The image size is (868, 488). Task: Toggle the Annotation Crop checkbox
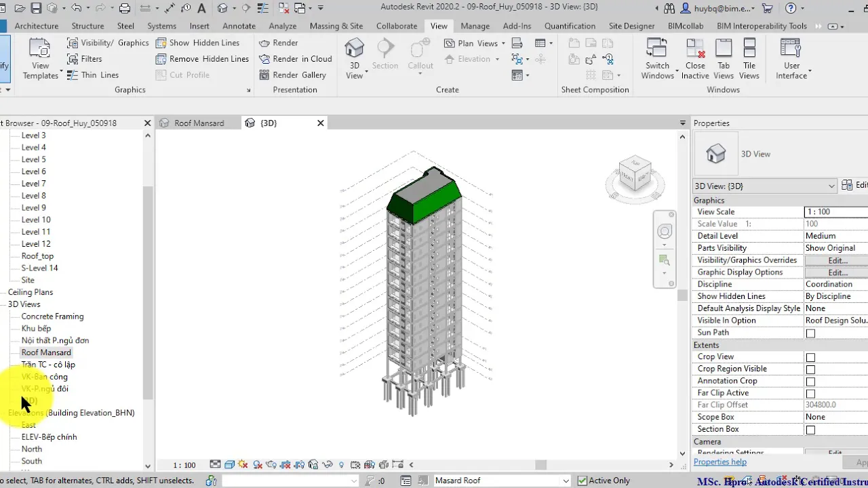coord(810,382)
